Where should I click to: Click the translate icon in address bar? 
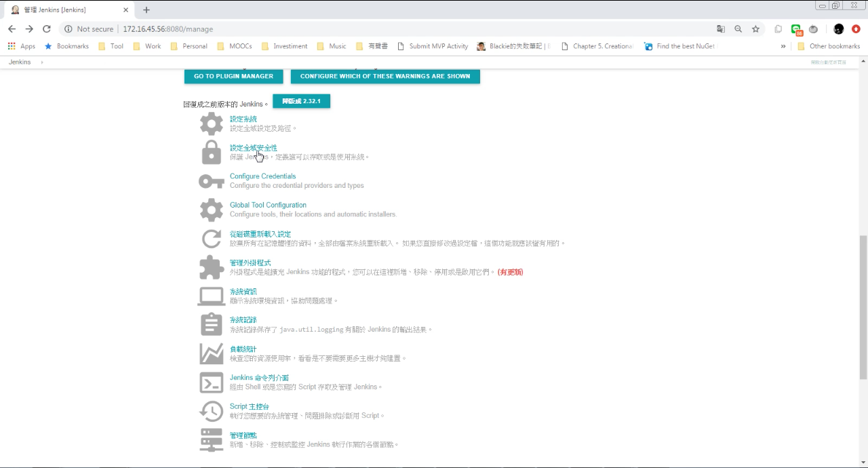pos(720,29)
